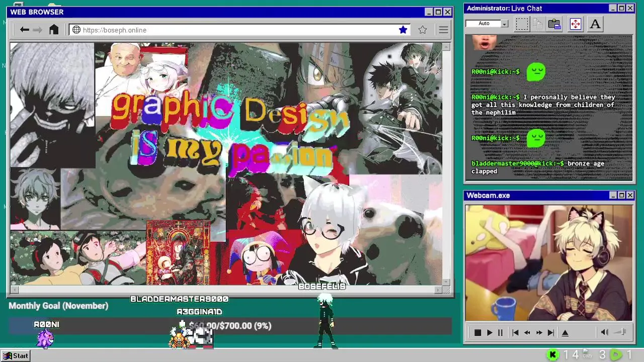Image resolution: width=644 pixels, height=362 pixels.
Task: Open the Start button on the taskbar
Action: click(x=16, y=355)
